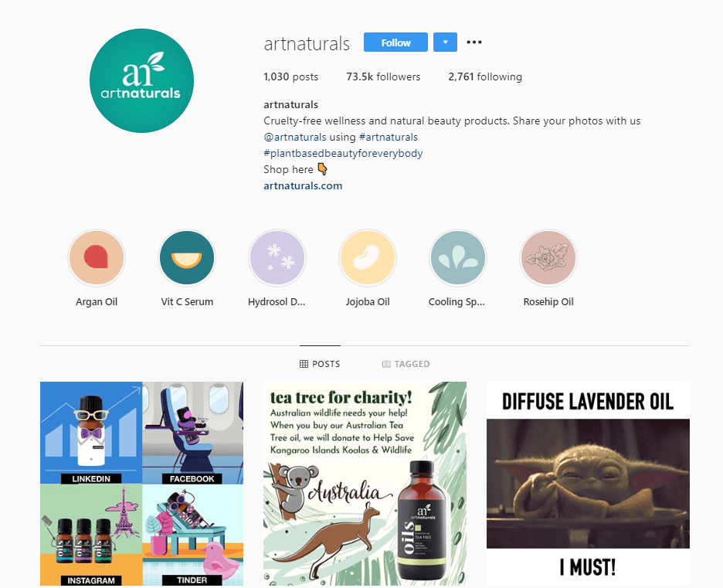View the 73.5k followers list
The height and width of the screenshot is (588, 723).
383,76
